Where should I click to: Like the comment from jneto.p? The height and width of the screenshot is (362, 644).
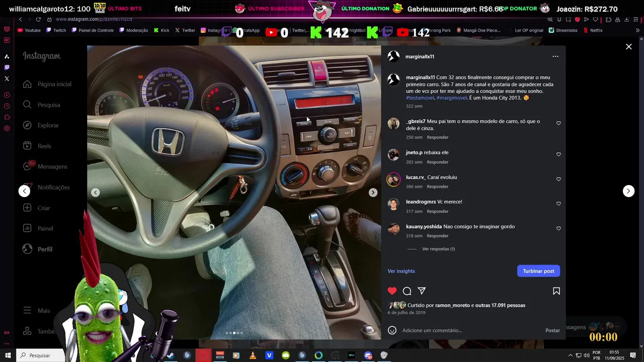pyautogui.click(x=558, y=154)
